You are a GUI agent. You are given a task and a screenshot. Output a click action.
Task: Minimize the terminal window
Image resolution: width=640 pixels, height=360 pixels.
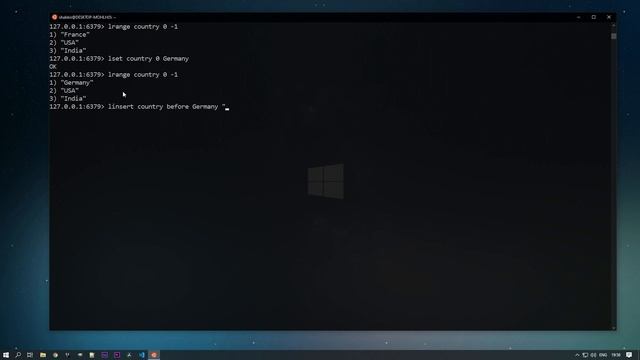(x=579, y=17)
